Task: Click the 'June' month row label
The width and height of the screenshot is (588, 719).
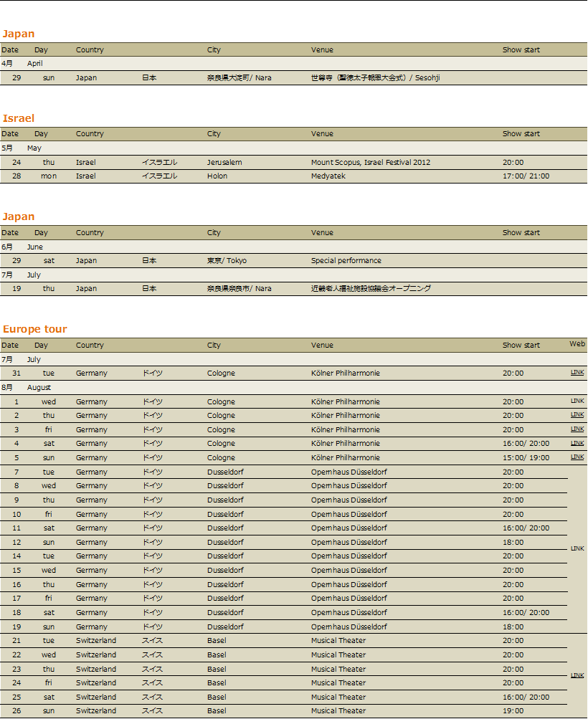Action: point(35,247)
